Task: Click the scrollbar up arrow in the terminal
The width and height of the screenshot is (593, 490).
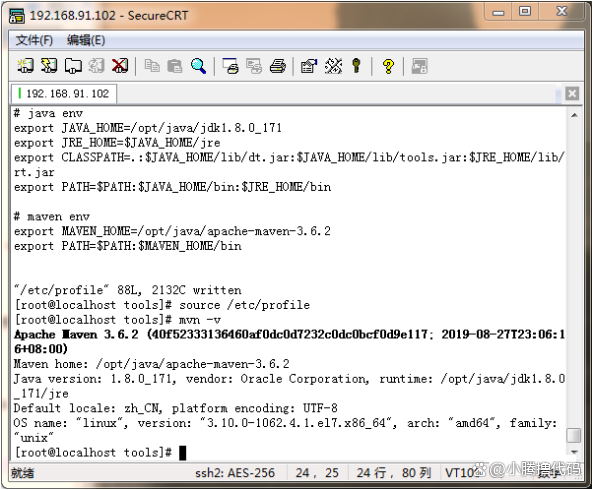Action: click(x=574, y=115)
